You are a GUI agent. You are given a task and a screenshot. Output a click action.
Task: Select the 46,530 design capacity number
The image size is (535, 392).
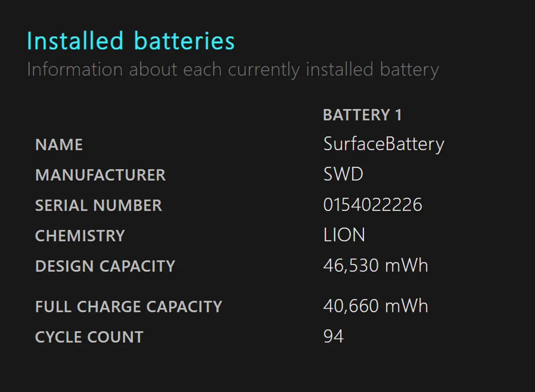(351, 266)
